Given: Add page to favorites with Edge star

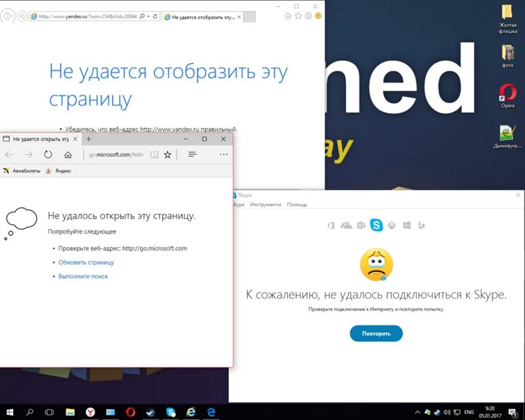Looking at the screenshot, I should click(167, 154).
